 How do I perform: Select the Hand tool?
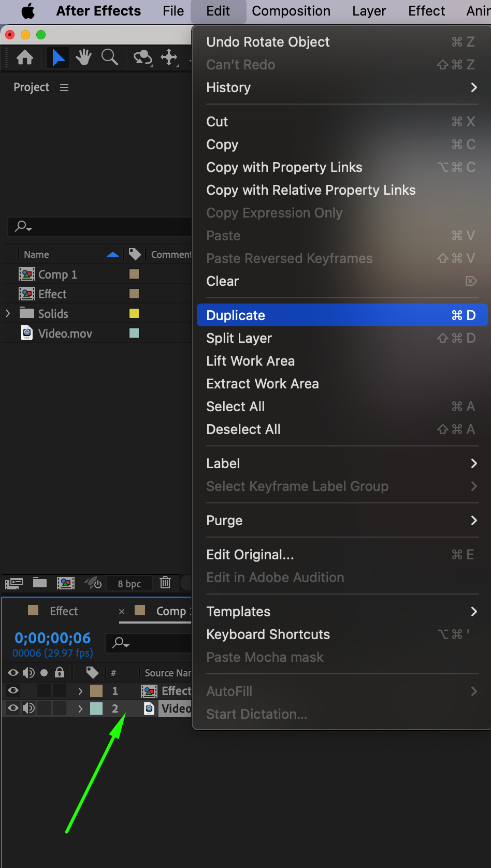pyautogui.click(x=83, y=57)
